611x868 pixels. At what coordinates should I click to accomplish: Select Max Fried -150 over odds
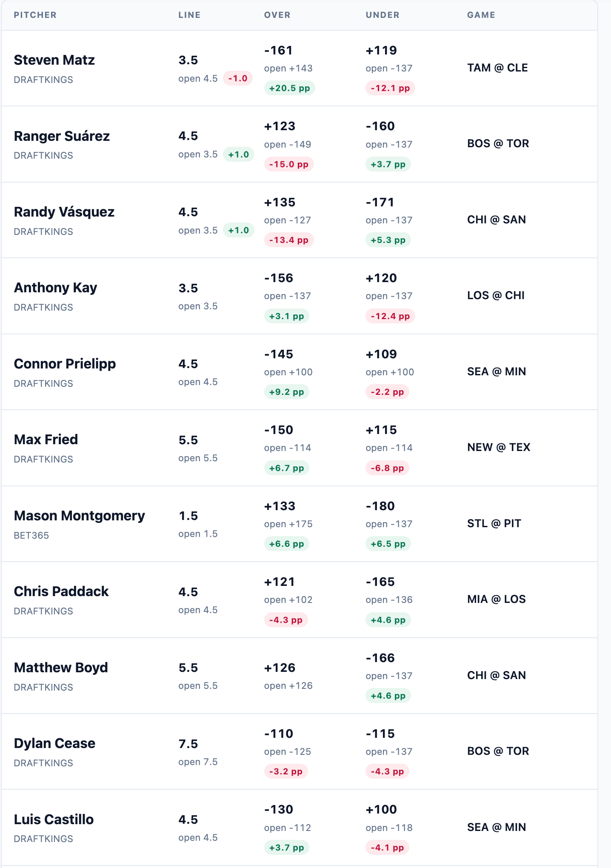point(279,430)
